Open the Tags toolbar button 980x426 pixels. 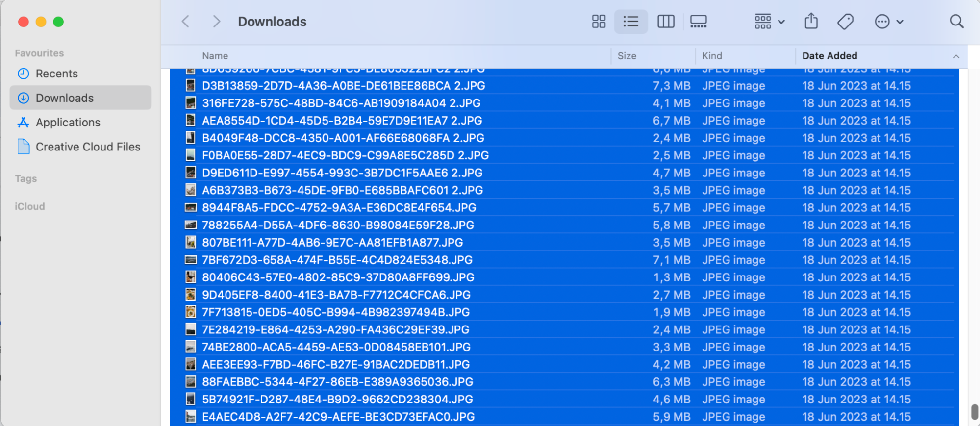point(845,22)
